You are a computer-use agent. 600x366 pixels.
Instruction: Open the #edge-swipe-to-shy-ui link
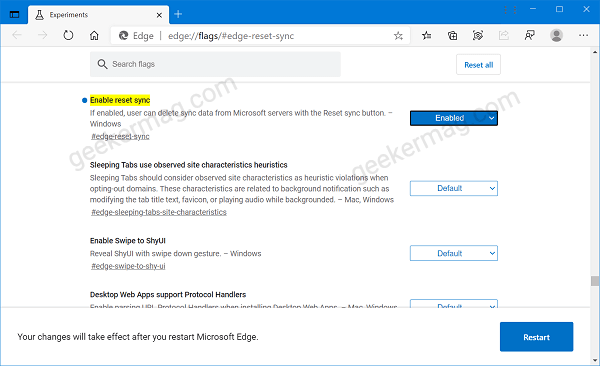(x=128, y=266)
